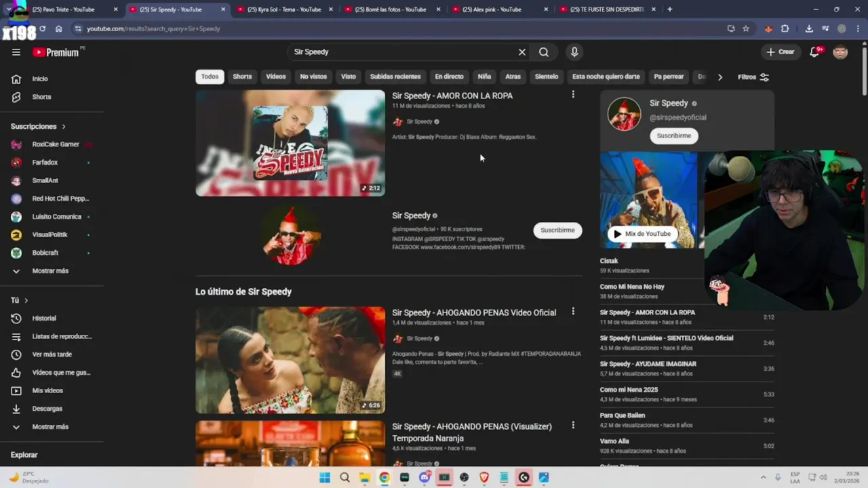The width and height of the screenshot is (868, 488).
Task: Select the Vídeos filter chip
Action: (276, 77)
